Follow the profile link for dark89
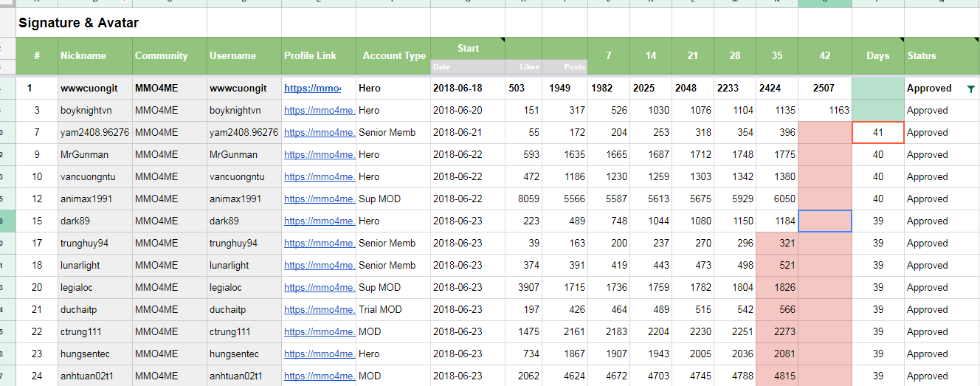 click(x=319, y=221)
